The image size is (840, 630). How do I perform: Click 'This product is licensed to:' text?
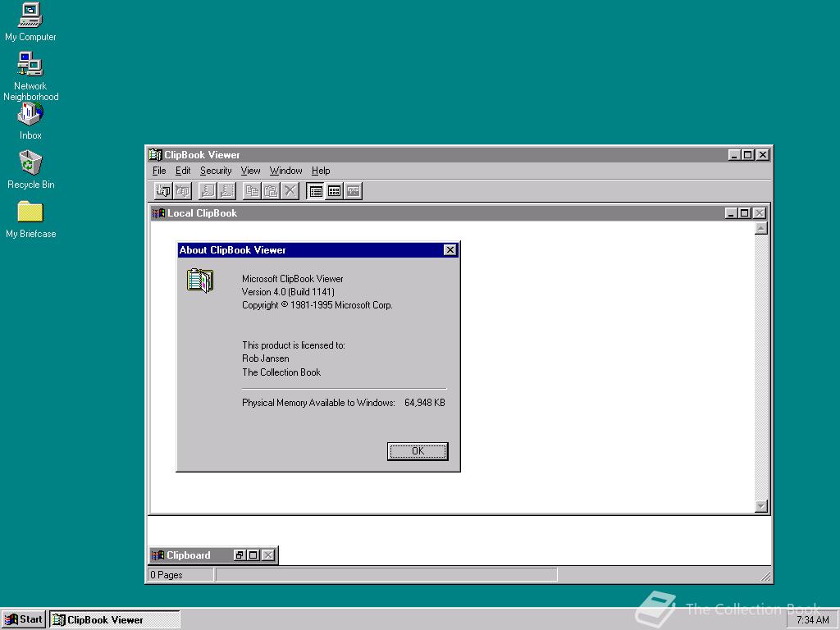pyautogui.click(x=294, y=345)
